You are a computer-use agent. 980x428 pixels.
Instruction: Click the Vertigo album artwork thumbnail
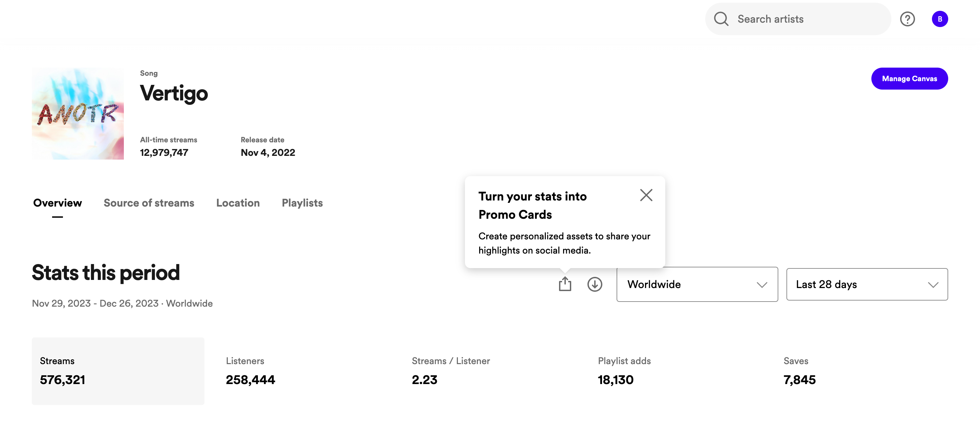pos(77,114)
